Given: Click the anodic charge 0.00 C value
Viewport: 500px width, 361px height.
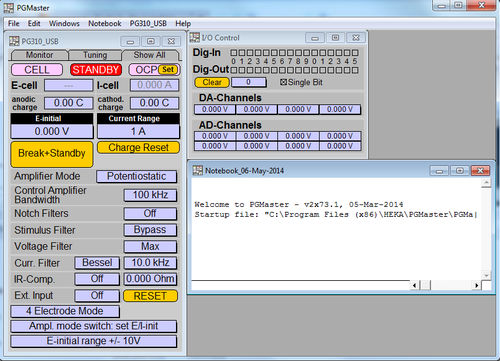Looking at the screenshot, I should coord(69,103).
